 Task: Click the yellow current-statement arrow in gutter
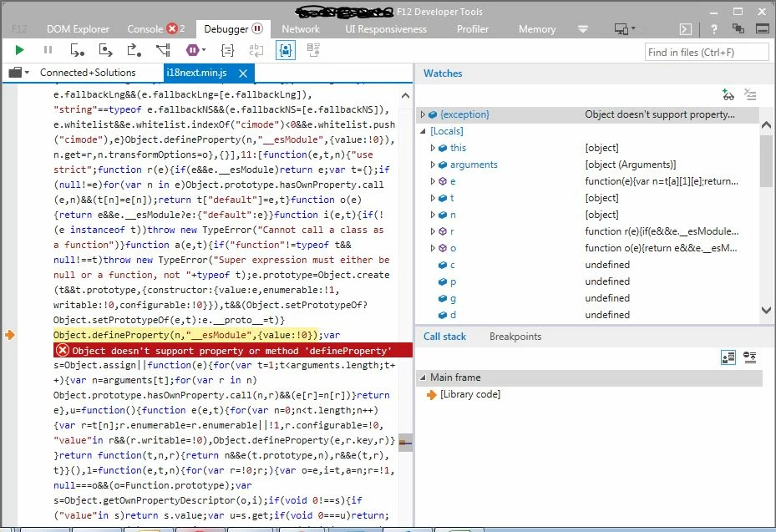click(10, 335)
